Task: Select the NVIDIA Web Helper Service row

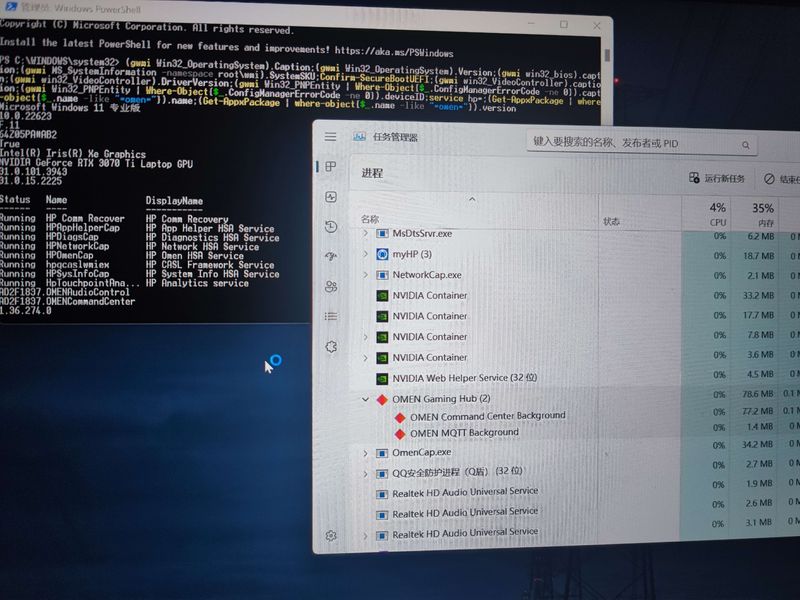Action: click(x=464, y=378)
